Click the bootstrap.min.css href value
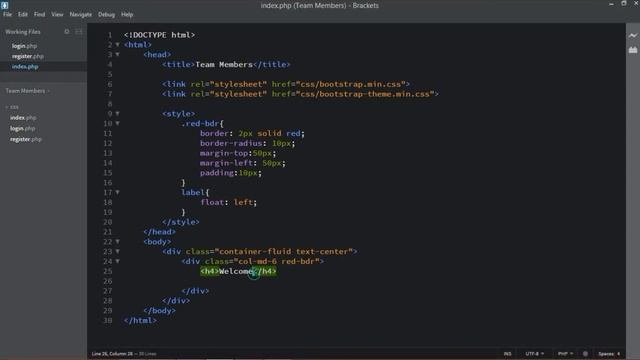This screenshot has height=360, width=640. (x=351, y=84)
